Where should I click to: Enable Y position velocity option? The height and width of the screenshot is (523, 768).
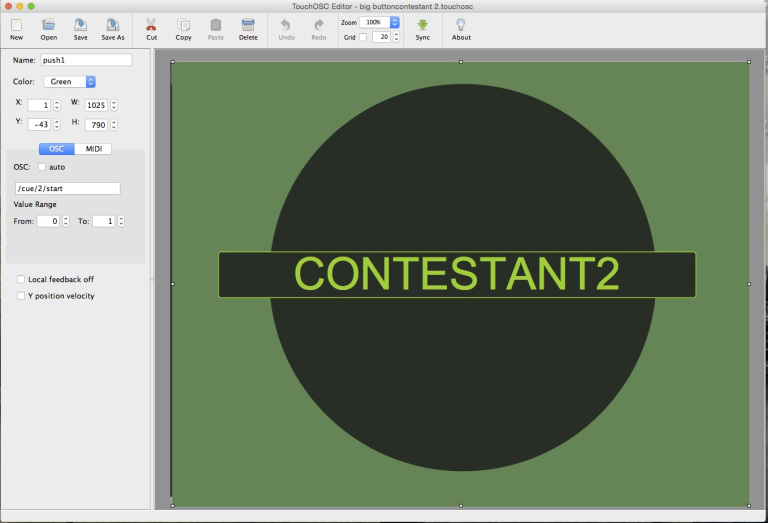(x=21, y=296)
